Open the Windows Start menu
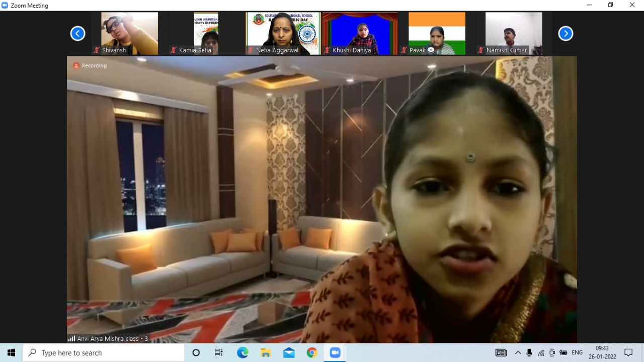The width and height of the screenshot is (644, 362). click(11, 352)
